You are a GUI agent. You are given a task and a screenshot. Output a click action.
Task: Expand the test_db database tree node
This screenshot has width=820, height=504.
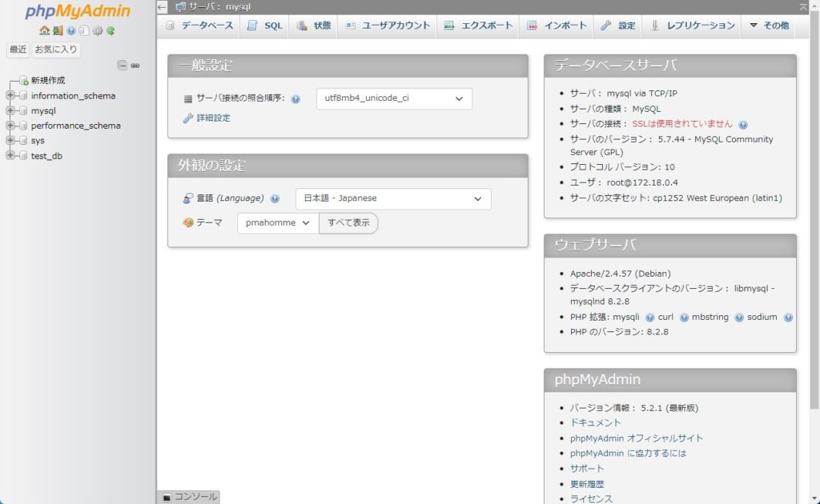10,156
